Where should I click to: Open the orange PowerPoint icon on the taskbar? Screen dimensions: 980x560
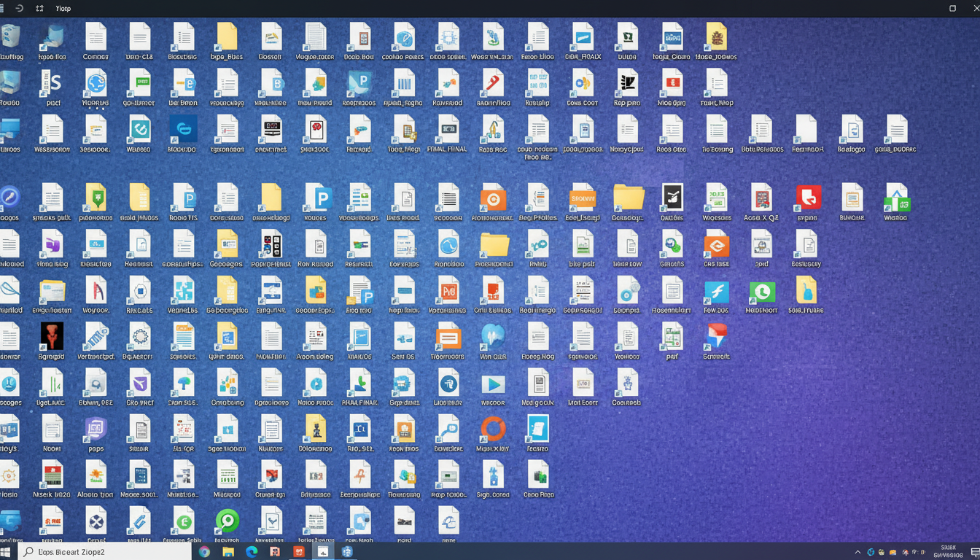click(297, 551)
